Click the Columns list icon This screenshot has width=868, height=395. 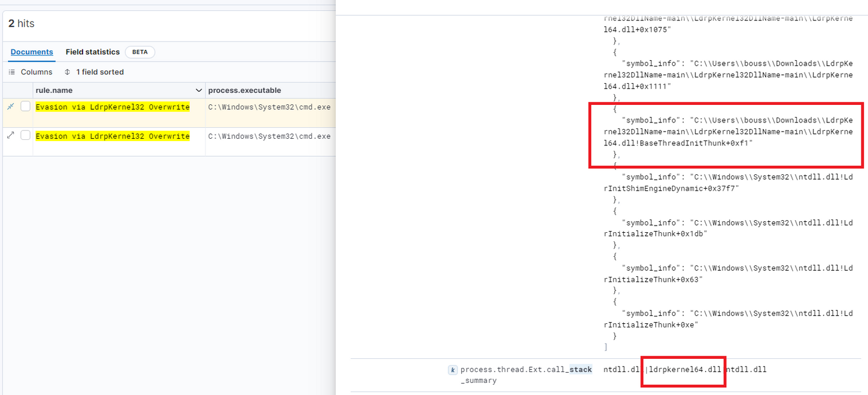[11, 72]
